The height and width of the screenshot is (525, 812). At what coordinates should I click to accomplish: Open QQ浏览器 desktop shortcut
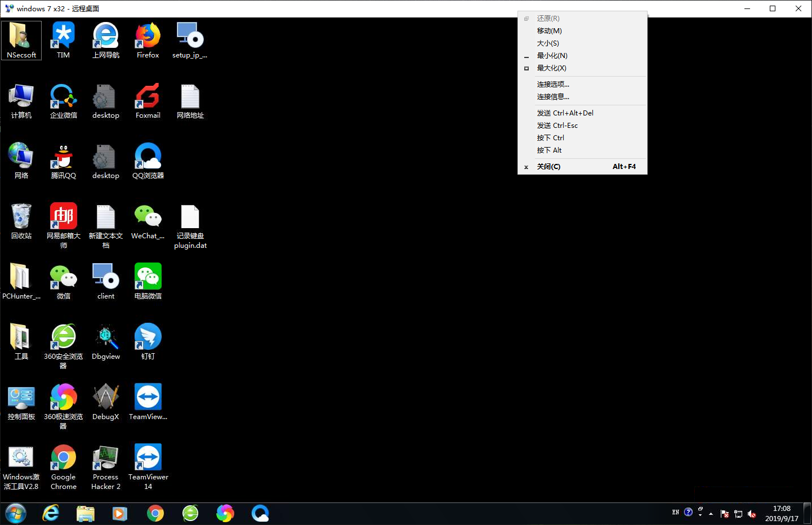[148, 161]
